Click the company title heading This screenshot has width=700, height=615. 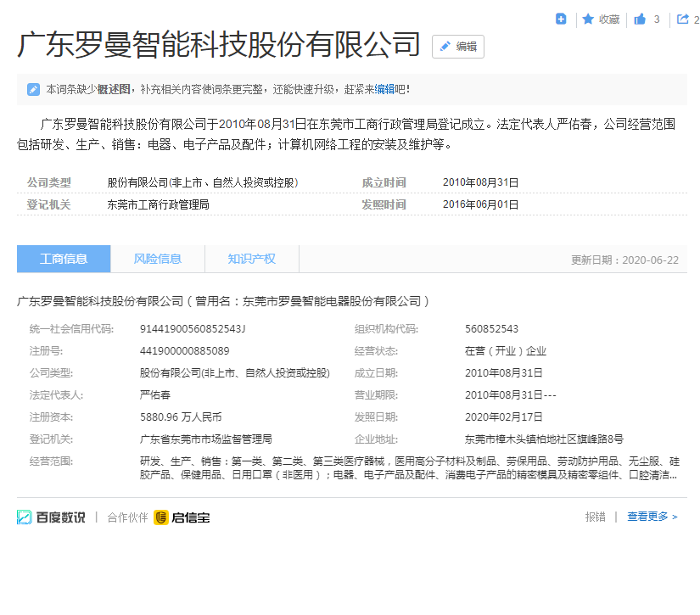tap(219, 45)
